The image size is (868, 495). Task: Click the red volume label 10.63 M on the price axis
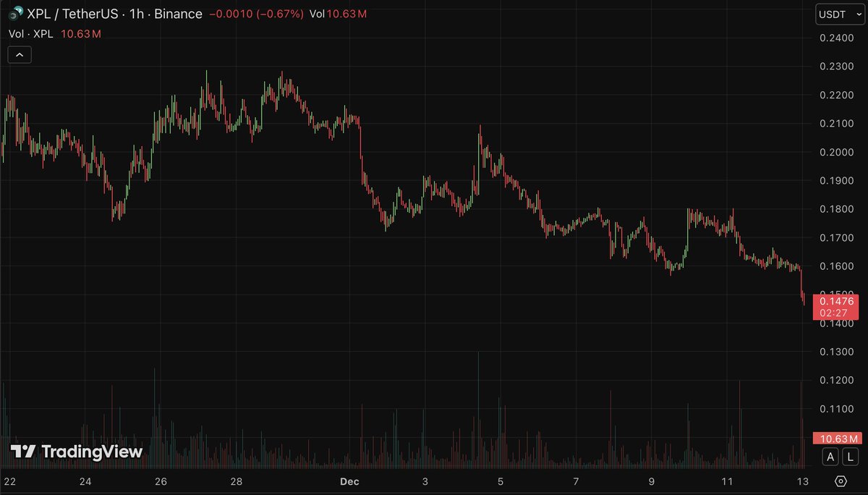(836, 438)
